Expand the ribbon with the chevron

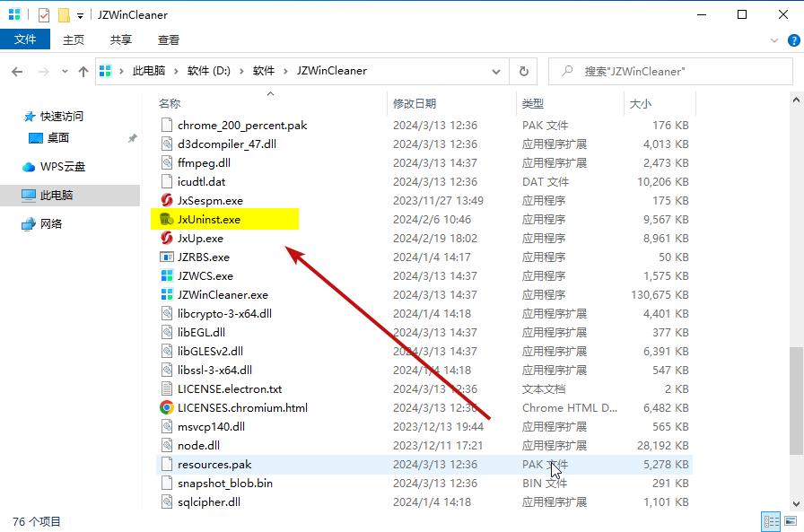(x=774, y=40)
